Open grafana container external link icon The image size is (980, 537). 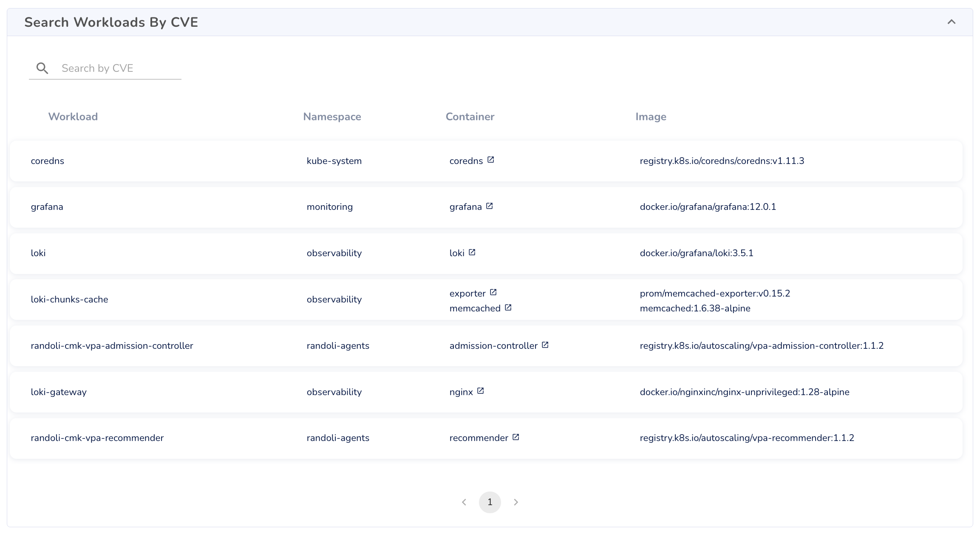click(x=489, y=206)
